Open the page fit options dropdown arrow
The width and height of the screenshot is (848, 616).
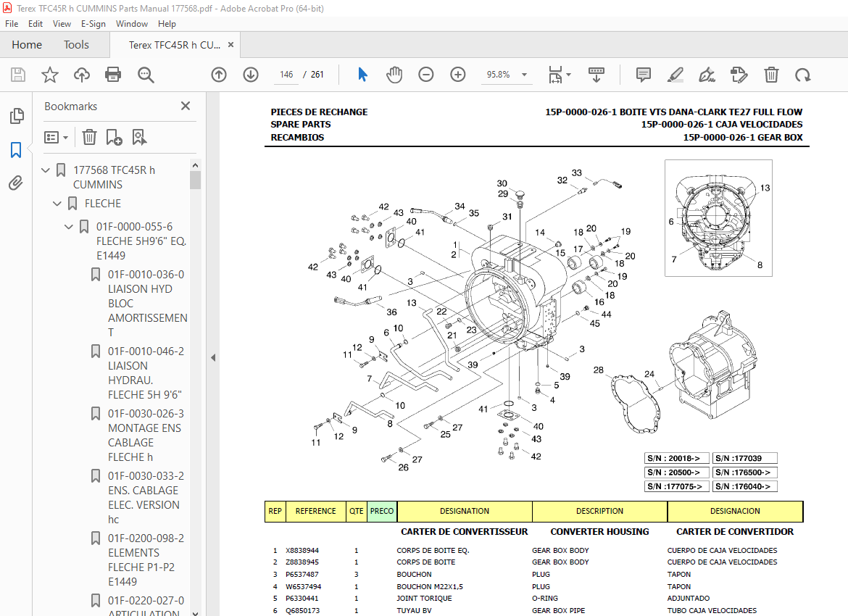click(x=568, y=75)
